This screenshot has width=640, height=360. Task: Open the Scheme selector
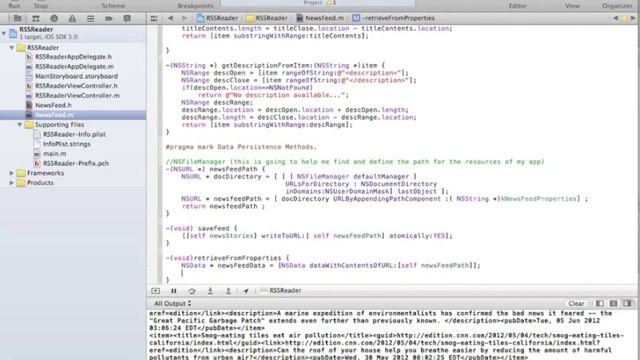(113, 5)
